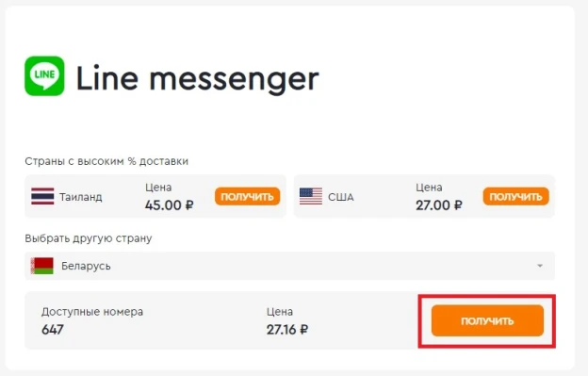Get a Thailand number for 45.00 ₽
Image resolution: width=588 pixels, height=376 pixels.
tap(247, 196)
